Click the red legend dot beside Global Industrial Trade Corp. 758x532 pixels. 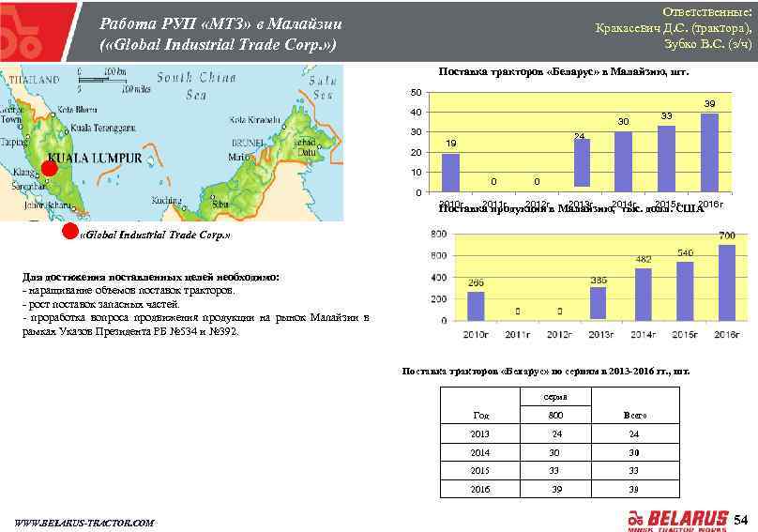point(70,231)
